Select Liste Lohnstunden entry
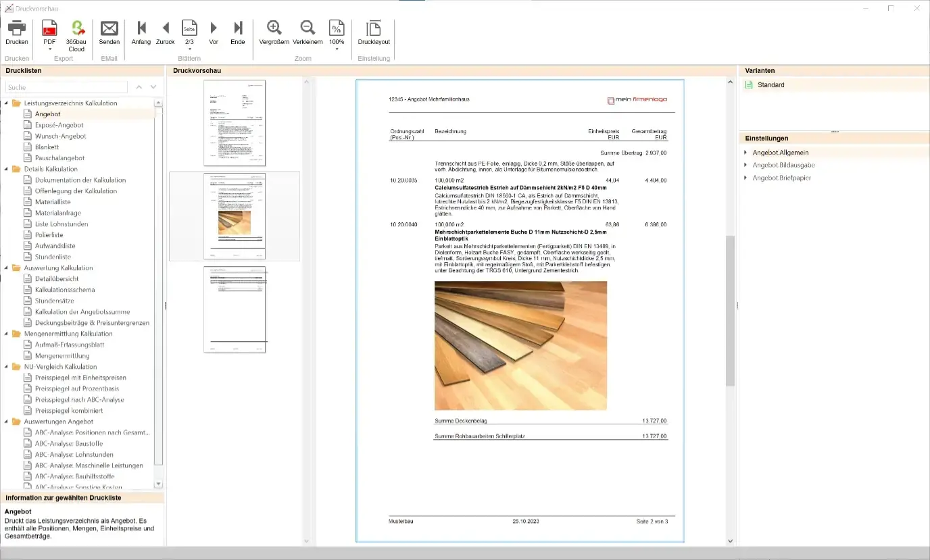This screenshot has height=560, width=930. coord(62,224)
